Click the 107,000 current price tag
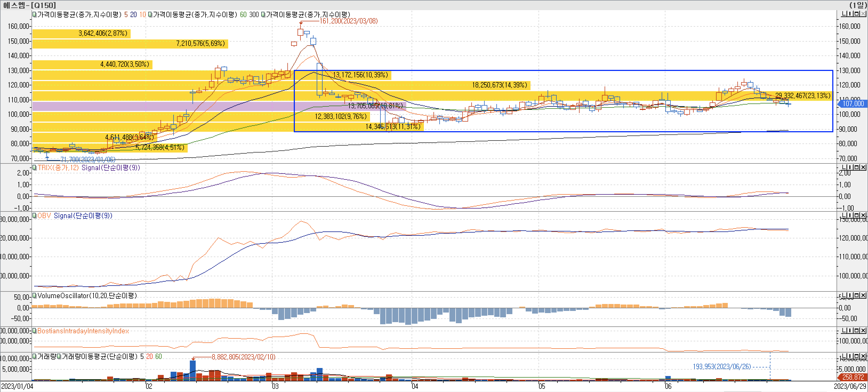This screenshot has height=392, width=868. coord(853,103)
